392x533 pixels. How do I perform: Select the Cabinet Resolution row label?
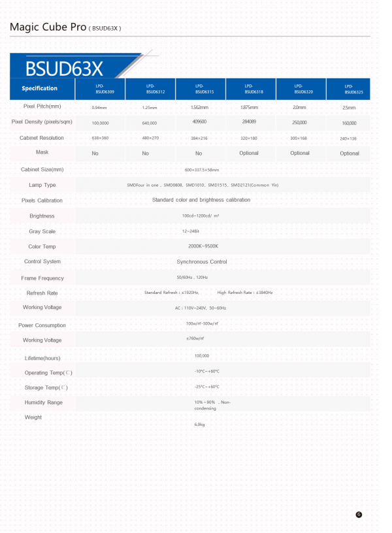[42, 138]
